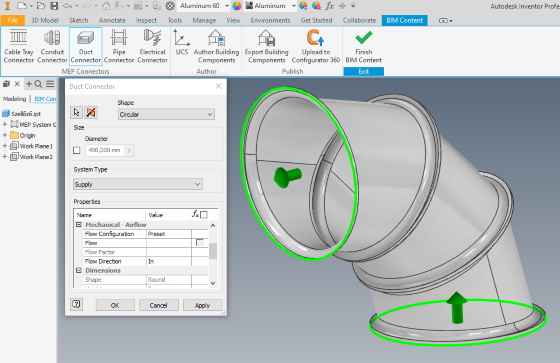Viewport: 560px width, 363px height.
Task: Click the Apply button
Action: [202, 305]
